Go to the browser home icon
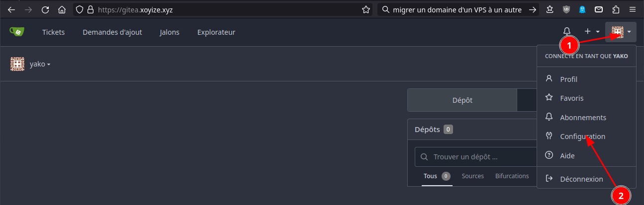 click(x=62, y=9)
